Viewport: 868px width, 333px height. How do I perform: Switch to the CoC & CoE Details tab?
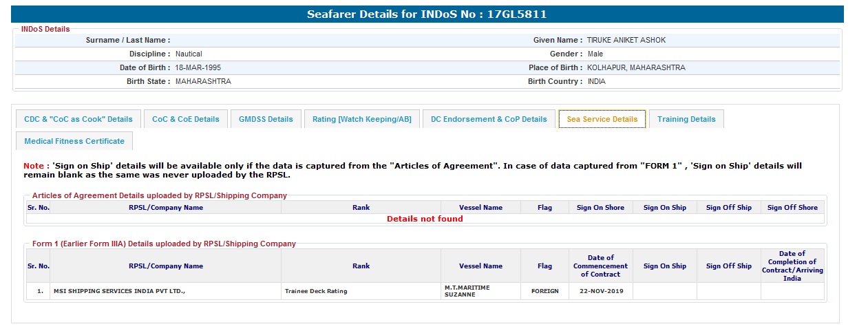[x=185, y=119]
